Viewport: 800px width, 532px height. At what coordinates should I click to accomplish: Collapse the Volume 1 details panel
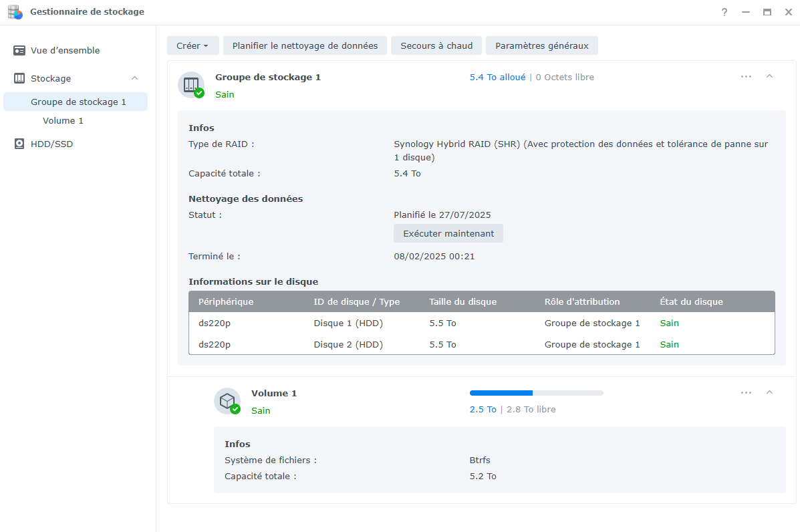click(769, 393)
